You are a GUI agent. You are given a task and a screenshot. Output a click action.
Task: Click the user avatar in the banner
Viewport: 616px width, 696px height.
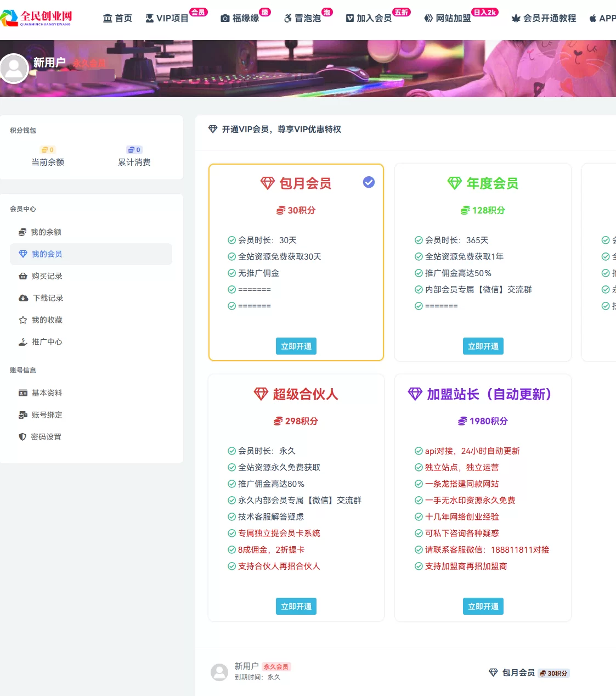14,69
